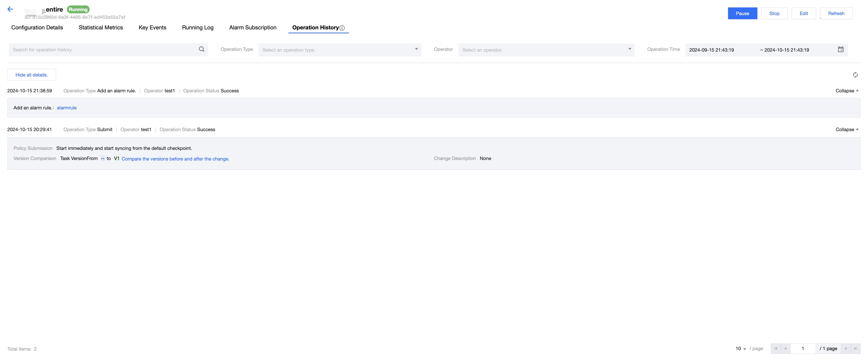Click Hide all details button

tap(32, 75)
